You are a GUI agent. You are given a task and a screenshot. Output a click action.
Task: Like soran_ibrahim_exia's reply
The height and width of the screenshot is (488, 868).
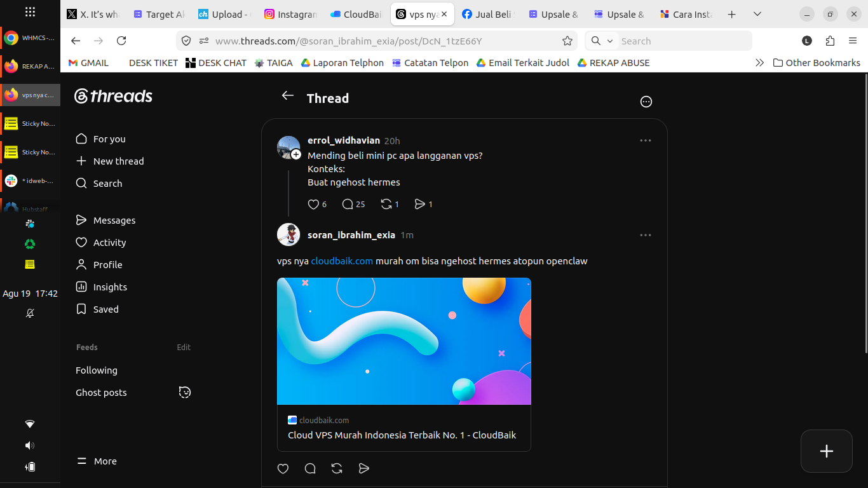coord(283,468)
